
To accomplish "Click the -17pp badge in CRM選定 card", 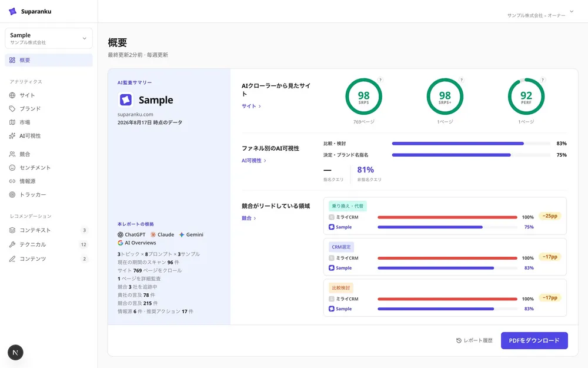I will 550,257.
